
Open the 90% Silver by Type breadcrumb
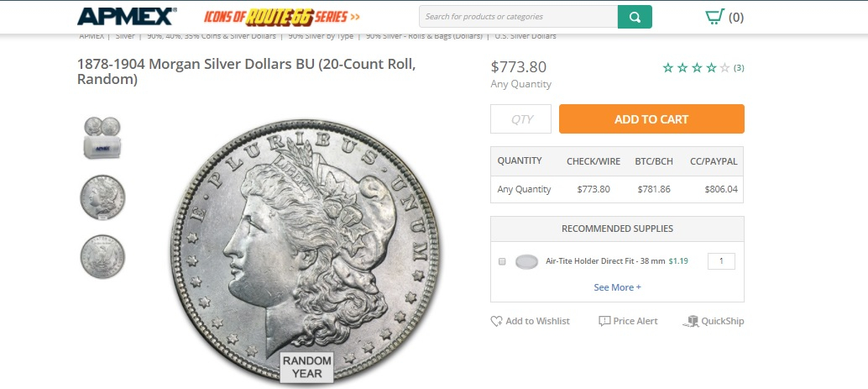321,37
